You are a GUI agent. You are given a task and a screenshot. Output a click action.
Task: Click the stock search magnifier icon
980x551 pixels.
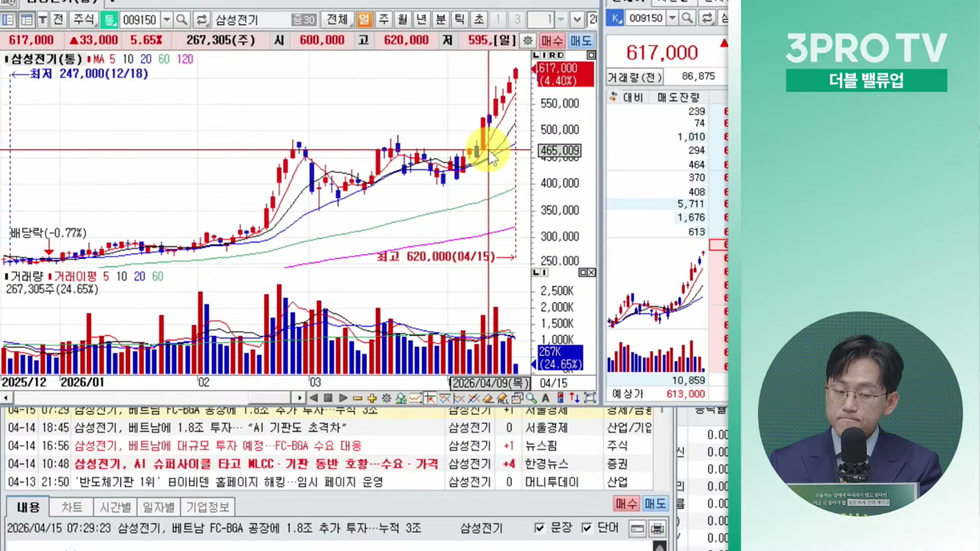coord(181,20)
